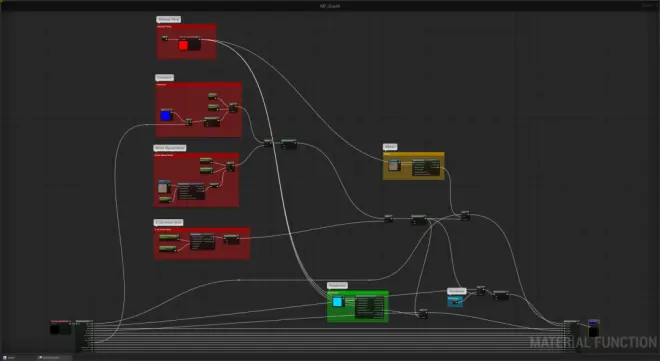Click the make attributes node at bottom right

click(572, 336)
